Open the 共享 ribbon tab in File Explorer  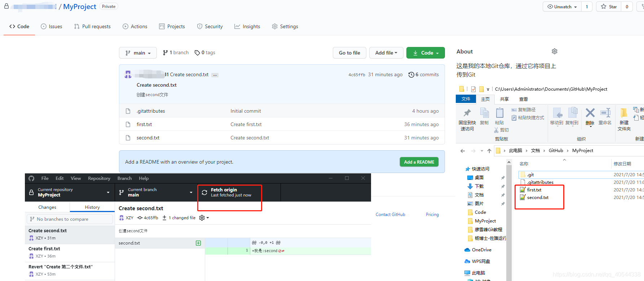[504, 99]
